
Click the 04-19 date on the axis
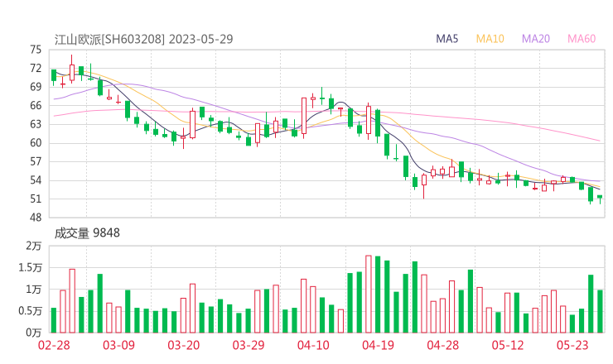pyautogui.click(x=377, y=345)
